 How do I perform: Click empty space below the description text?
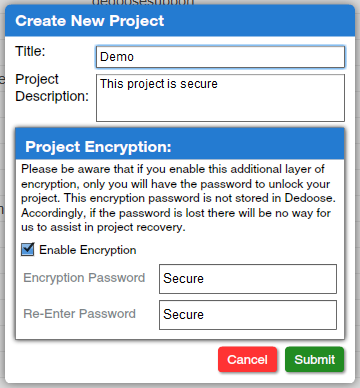coord(220,107)
